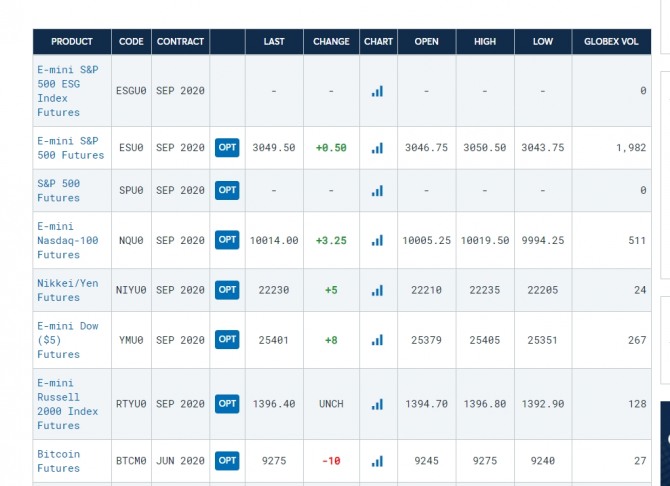Click OPT button for E-mini Dow Futures
Screen dimensions: 670x486
click(x=227, y=340)
